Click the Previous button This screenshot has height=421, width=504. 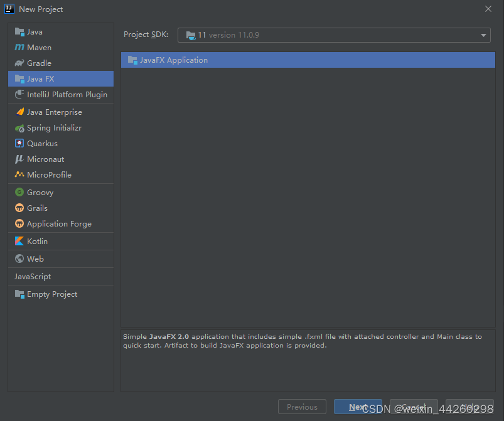pyautogui.click(x=302, y=407)
